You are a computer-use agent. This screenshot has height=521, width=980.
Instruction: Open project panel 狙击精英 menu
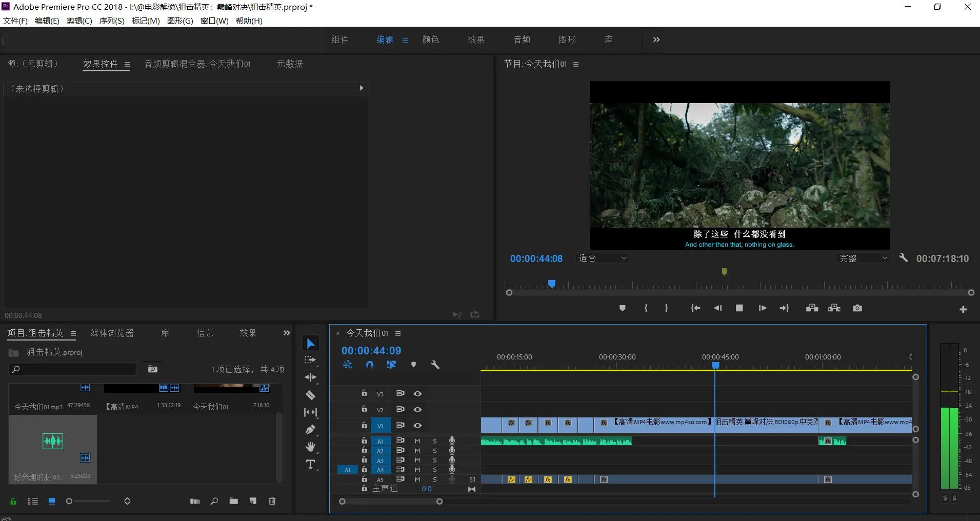[x=73, y=333]
